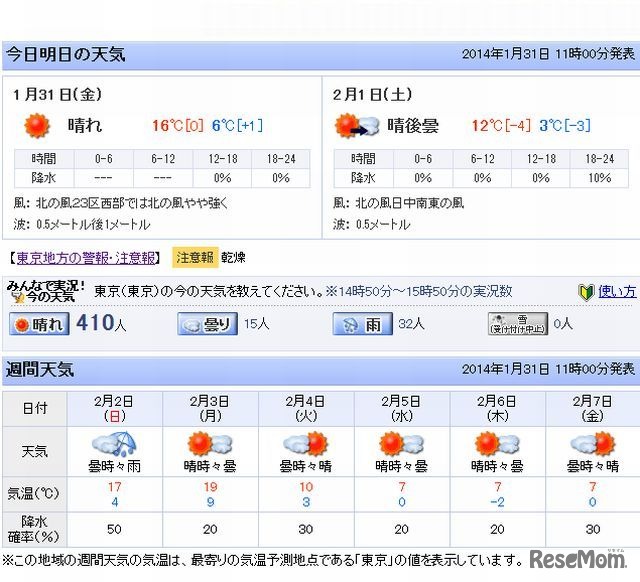Report current weather as 雨
The height and width of the screenshot is (582, 640).
(x=362, y=324)
